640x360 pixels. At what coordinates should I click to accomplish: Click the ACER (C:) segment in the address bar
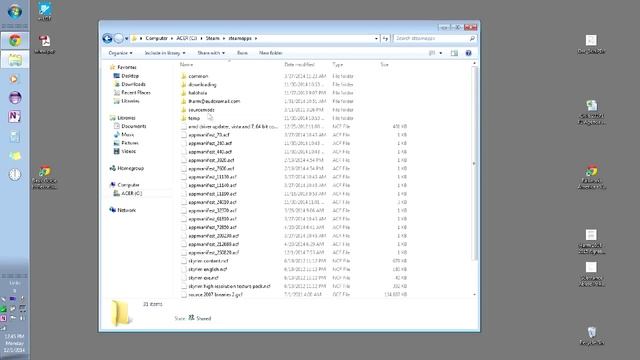187,38
